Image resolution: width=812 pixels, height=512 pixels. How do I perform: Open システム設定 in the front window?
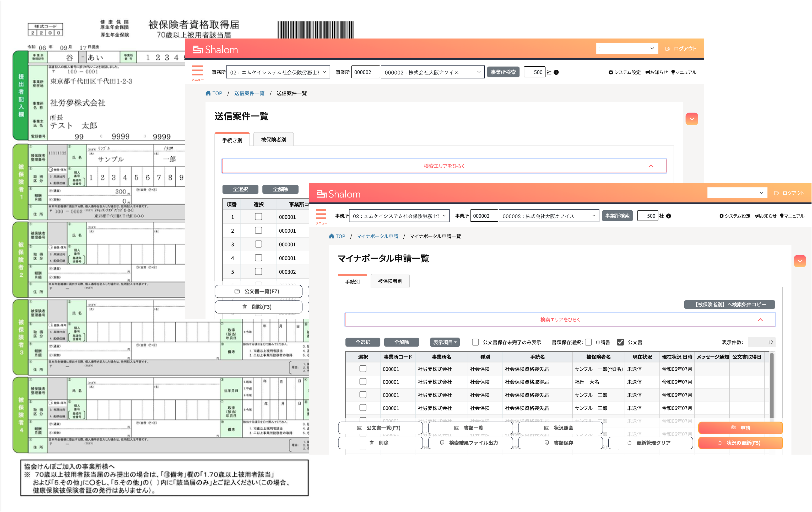[734, 216]
